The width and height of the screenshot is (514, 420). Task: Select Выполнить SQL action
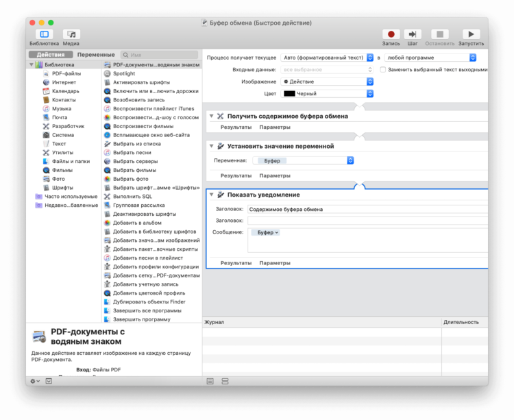click(x=132, y=197)
